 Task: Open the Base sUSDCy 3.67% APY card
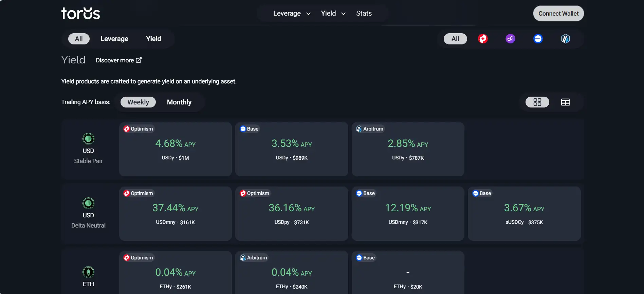click(x=524, y=214)
